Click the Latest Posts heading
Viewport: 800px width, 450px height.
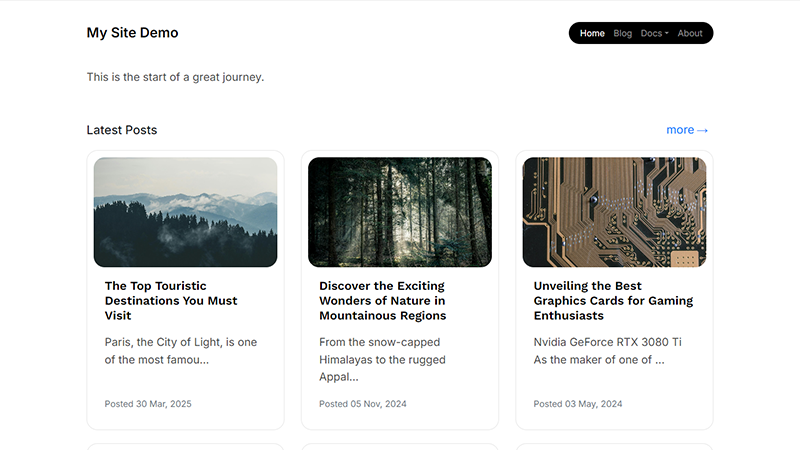[x=122, y=130]
